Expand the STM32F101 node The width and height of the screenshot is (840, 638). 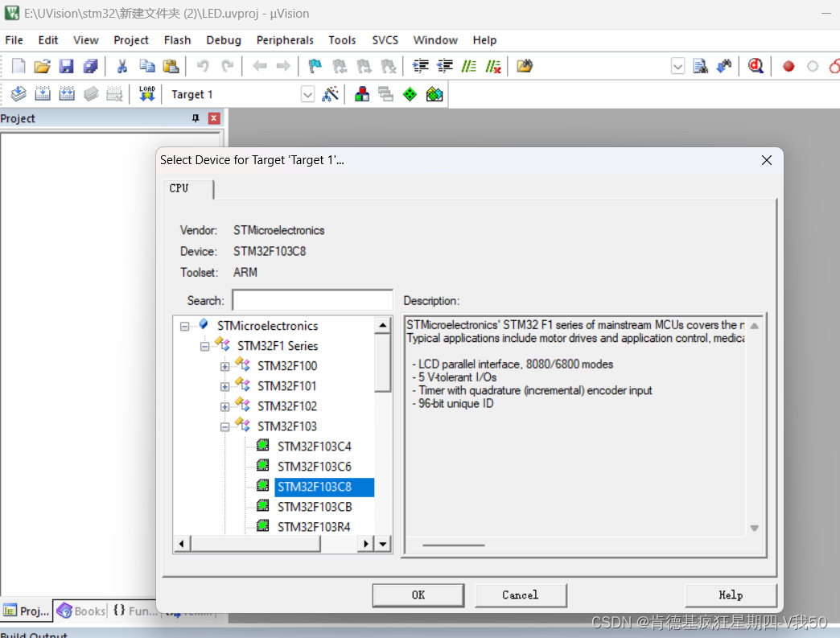click(x=225, y=387)
